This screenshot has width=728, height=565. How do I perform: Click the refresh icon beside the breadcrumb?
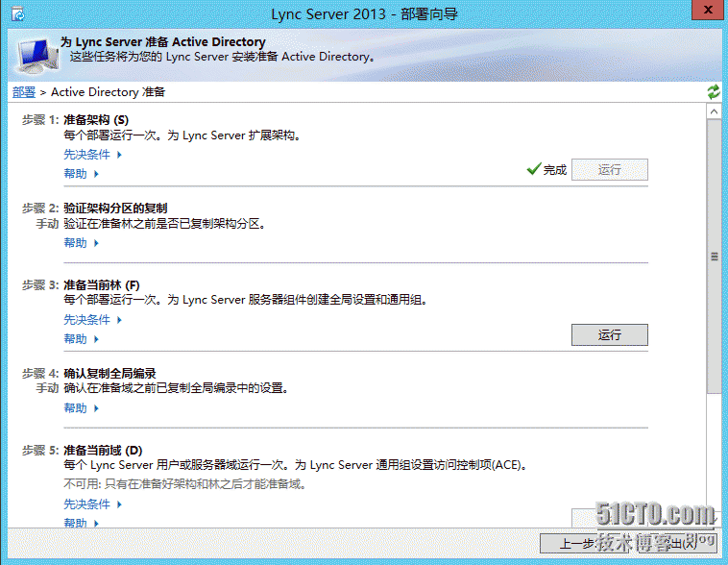tap(714, 91)
